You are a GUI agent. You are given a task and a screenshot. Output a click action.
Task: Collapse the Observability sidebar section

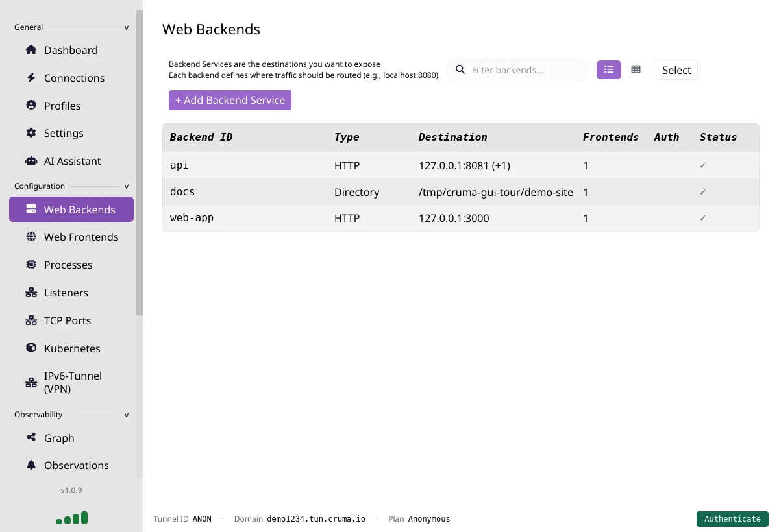pyautogui.click(x=127, y=415)
